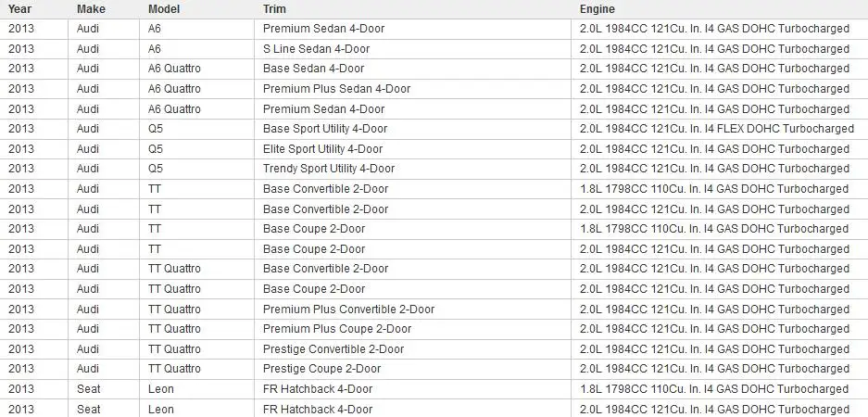Select the Base Sedan 4-Door trim cell

point(412,69)
